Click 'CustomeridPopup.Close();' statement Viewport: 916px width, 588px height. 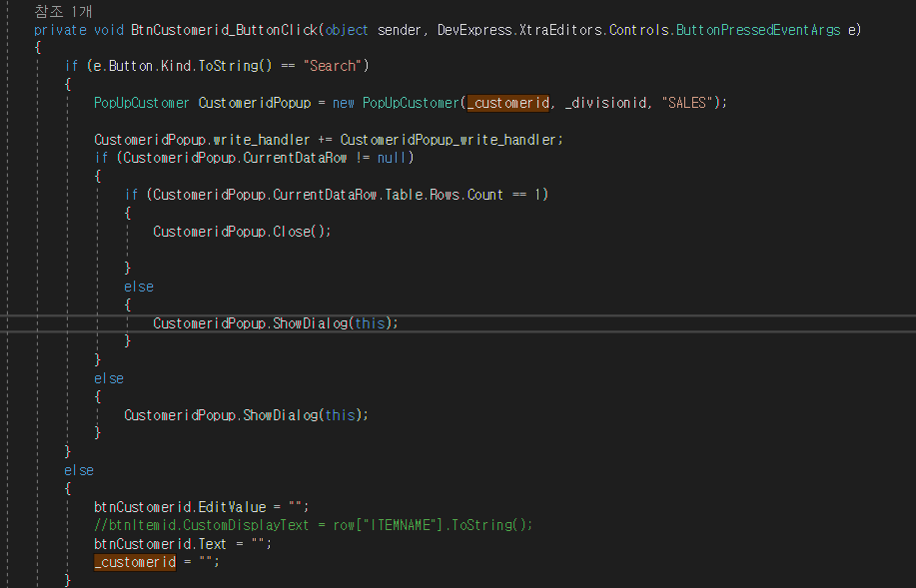click(x=242, y=232)
